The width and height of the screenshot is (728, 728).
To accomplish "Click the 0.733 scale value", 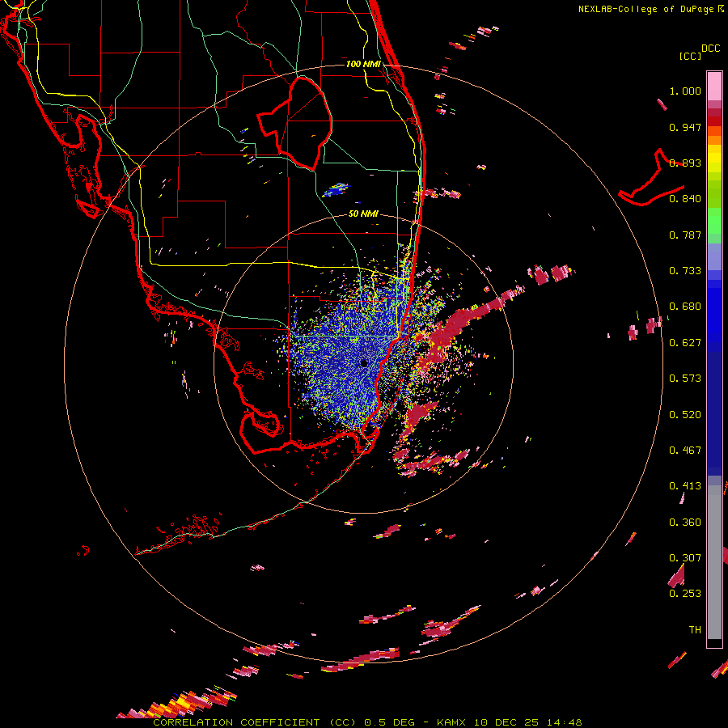I will point(685,271).
